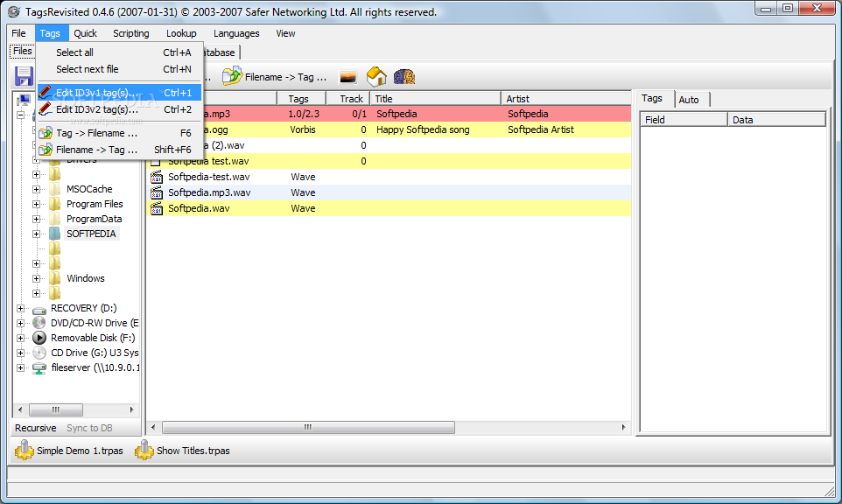Open the Lookup menu
Image resolution: width=842 pixels, height=504 pixels.
tap(181, 33)
